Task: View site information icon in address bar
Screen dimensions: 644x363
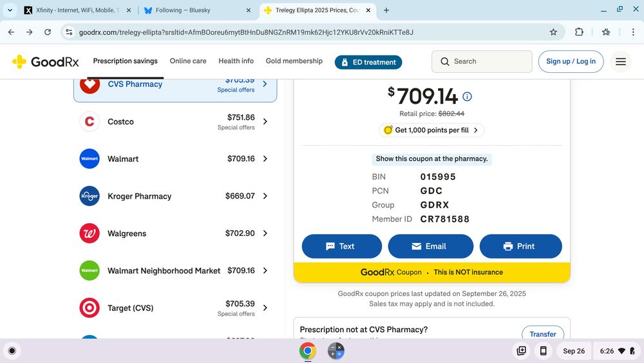Action: pyautogui.click(x=69, y=32)
